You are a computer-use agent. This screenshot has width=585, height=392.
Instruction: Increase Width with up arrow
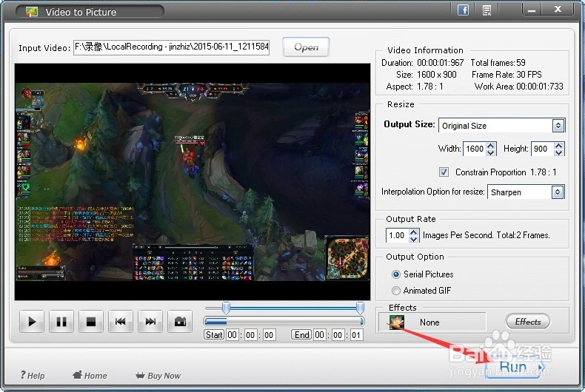491,145
